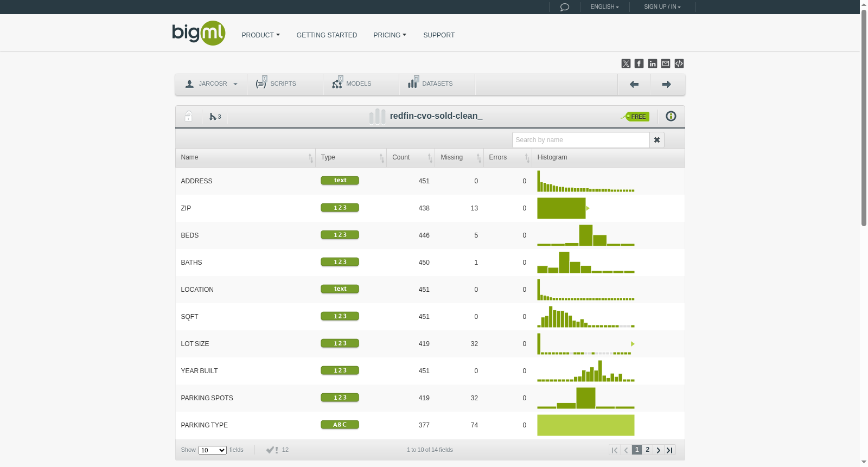The width and height of the screenshot is (868, 467).
Task: Click the BATHS histogram
Action: [x=586, y=263]
